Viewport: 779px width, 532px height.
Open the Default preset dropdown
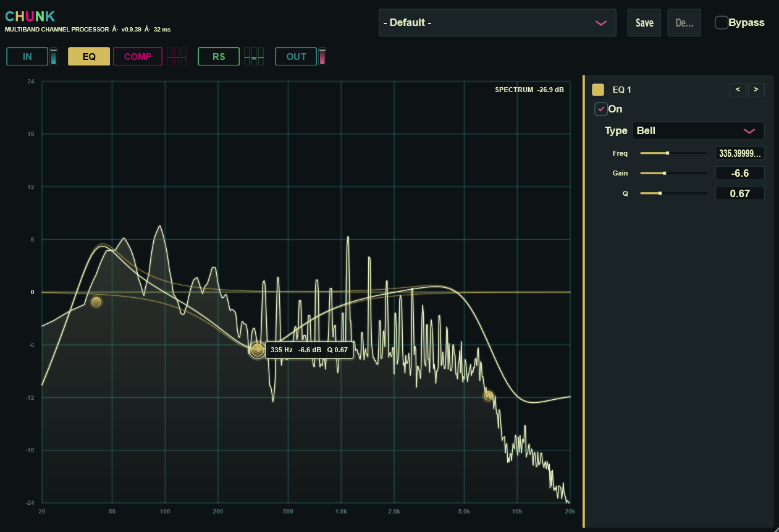(x=497, y=23)
